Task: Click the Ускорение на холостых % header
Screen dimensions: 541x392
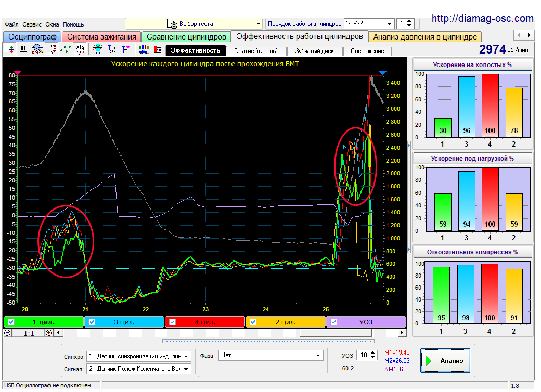Action: (472, 65)
